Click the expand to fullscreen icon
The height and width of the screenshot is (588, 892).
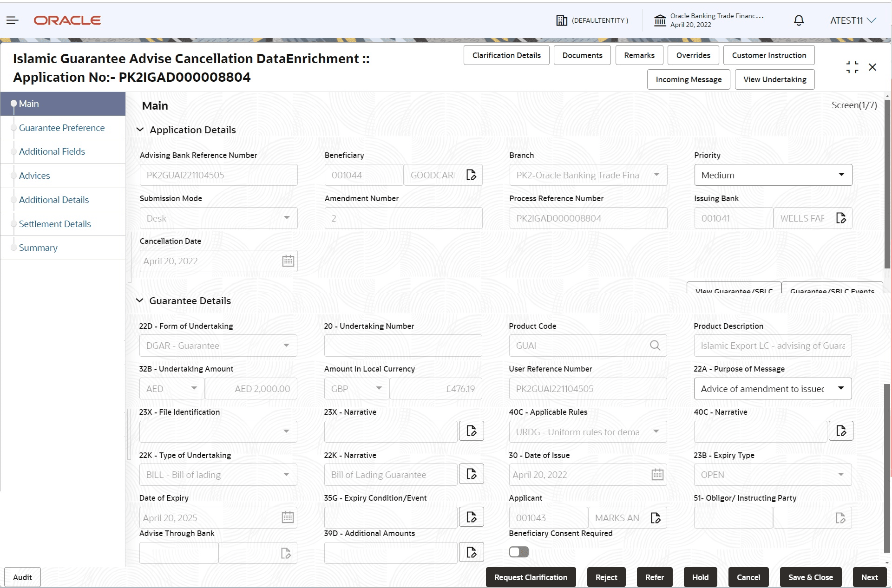click(x=852, y=67)
